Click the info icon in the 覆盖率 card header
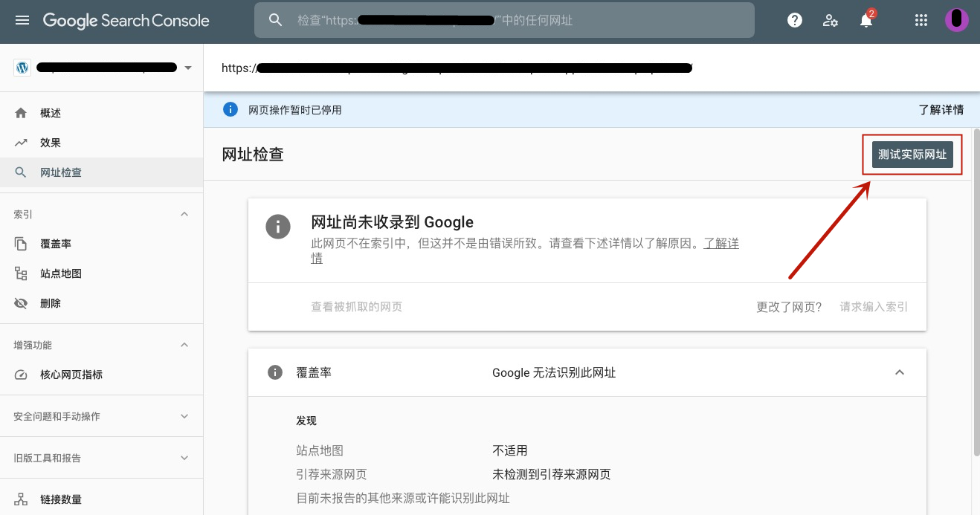The image size is (980, 515). [x=275, y=372]
